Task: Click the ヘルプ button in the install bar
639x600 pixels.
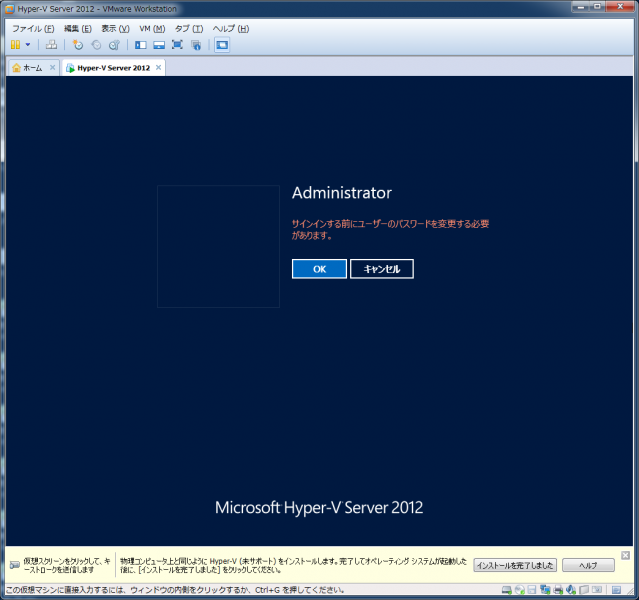Action: 588,565
